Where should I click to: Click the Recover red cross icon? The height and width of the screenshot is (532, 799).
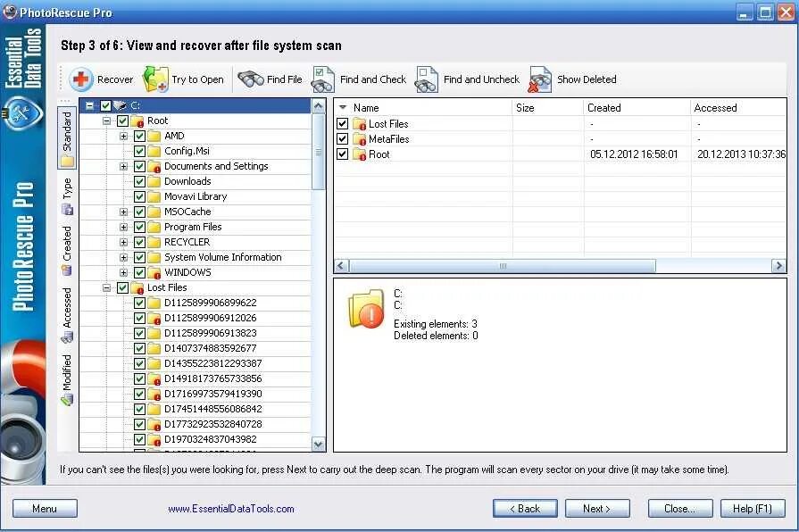click(x=80, y=79)
